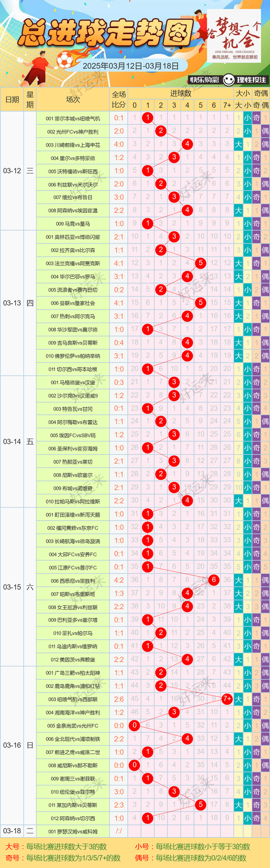Select match 004 毕尔巴鄂vs罗马
Image resolution: width=270 pixels, height=868 pixels.
(73, 276)
